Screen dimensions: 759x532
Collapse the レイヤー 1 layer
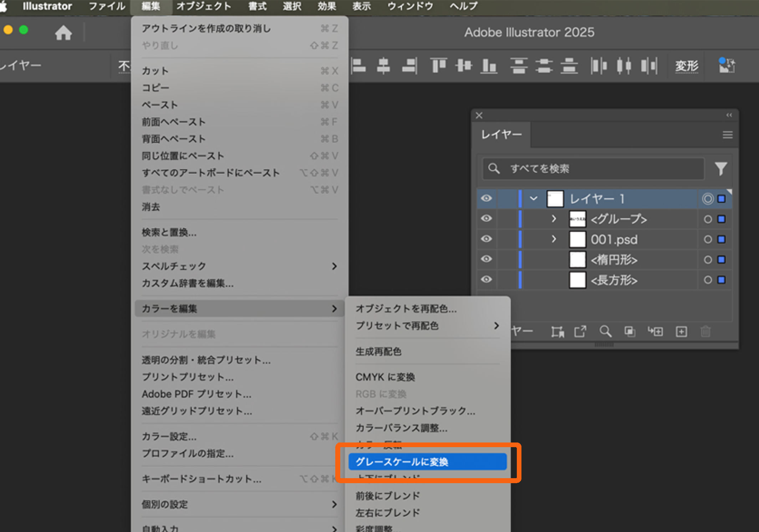[534, 198]
